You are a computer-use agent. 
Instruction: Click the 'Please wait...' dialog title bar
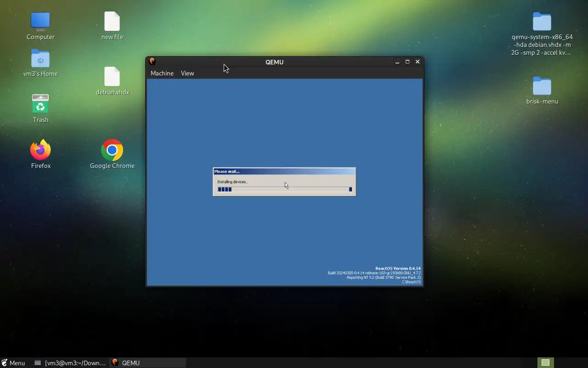click(284, 171)
